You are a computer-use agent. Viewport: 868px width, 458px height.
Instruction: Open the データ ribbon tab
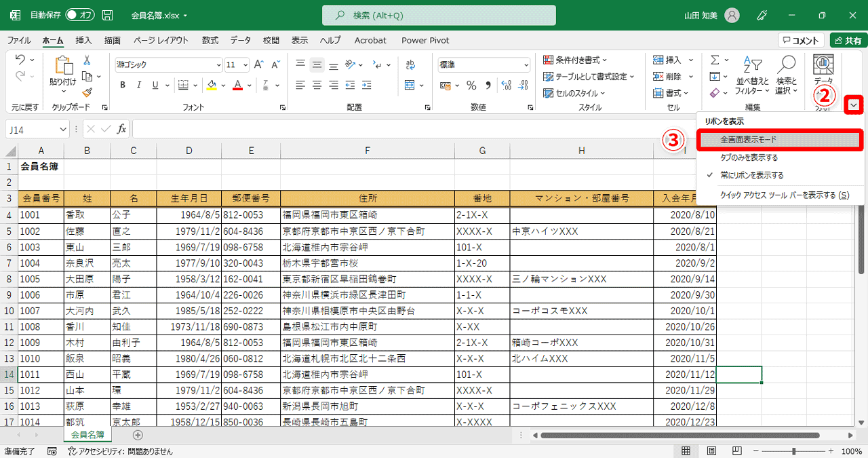240,40
